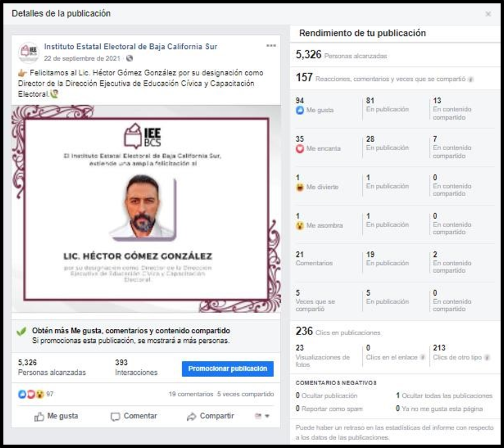Open the 19 comentarios link
Screen dimensions: 504x448
(191, 395)
